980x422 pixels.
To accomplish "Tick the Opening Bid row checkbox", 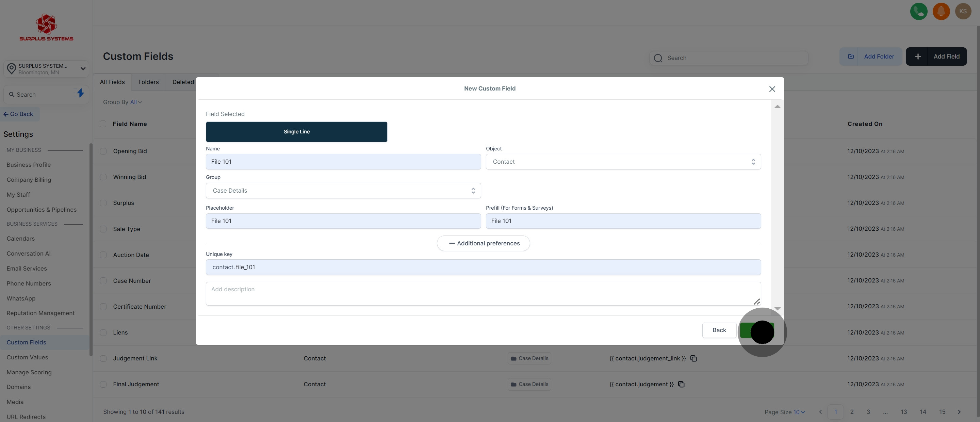I will [x=103, y=151].
